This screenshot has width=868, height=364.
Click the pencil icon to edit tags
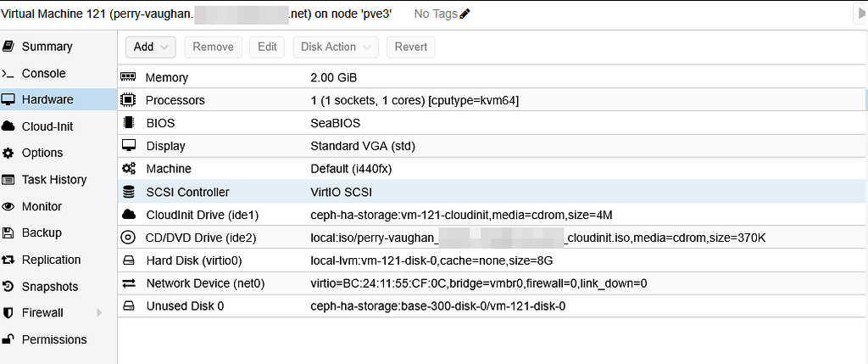pos(465,14)
